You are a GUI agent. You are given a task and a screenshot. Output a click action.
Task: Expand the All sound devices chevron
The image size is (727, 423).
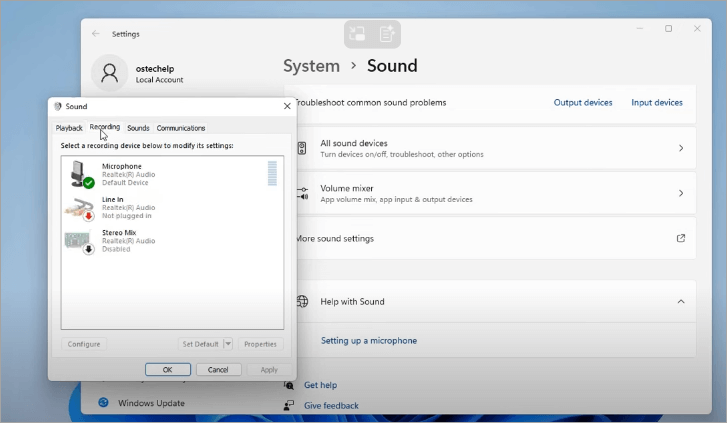point(681,148)
